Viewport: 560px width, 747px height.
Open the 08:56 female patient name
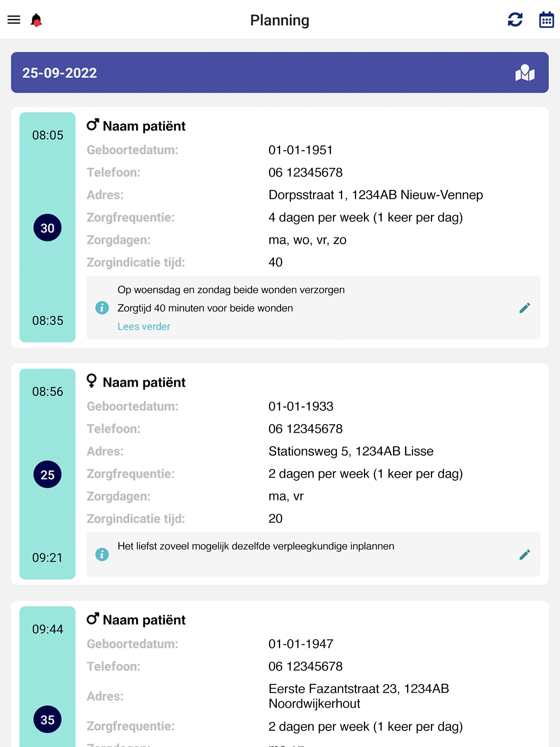[x=144, y=382]
